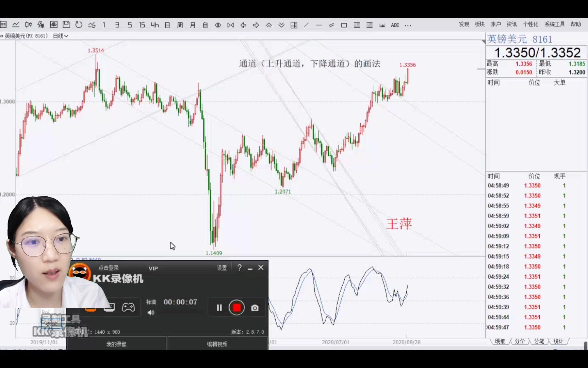Select the ABC text annotation tool
The image size is (588, 368).
pyautogui.click(x=395, y=25)
